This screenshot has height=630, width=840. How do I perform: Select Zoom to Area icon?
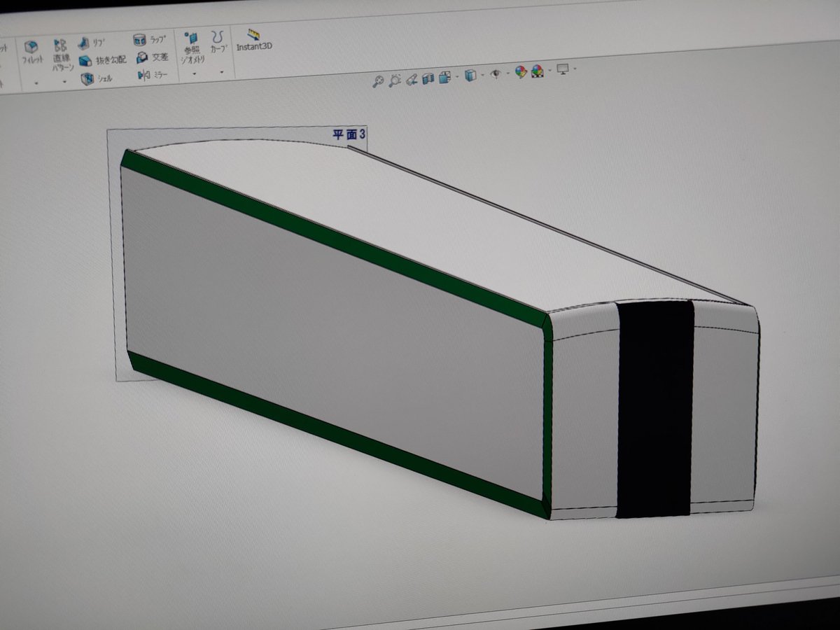point(395,80)
